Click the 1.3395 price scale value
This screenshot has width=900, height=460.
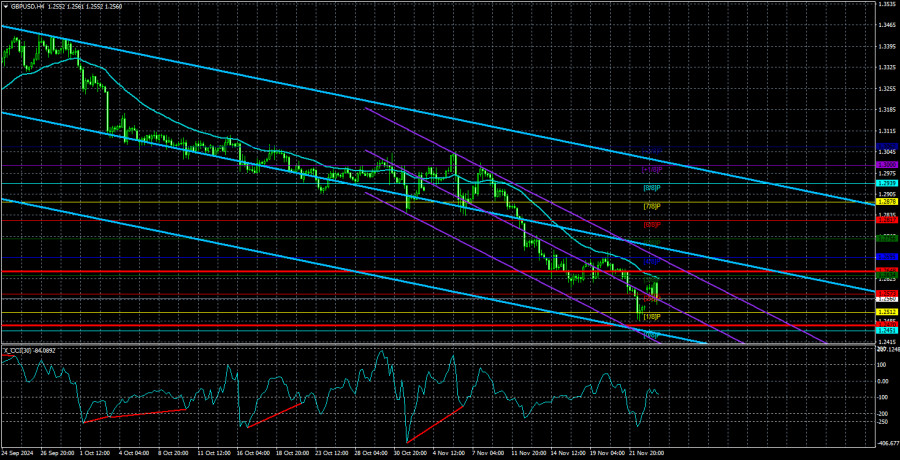tap(886, 47)
